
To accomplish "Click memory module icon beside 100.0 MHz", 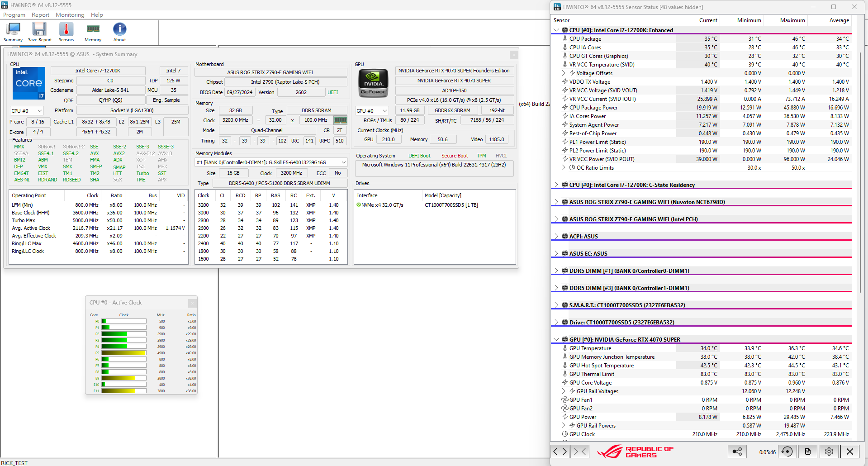I will [x=340, y=120].
